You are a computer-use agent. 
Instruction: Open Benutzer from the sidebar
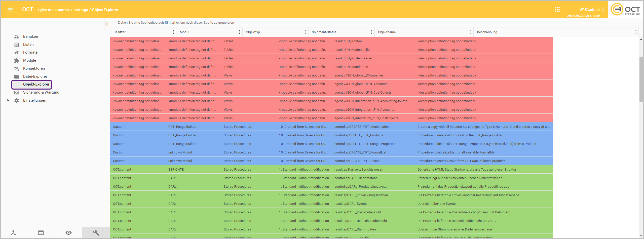tap(31, 36)
